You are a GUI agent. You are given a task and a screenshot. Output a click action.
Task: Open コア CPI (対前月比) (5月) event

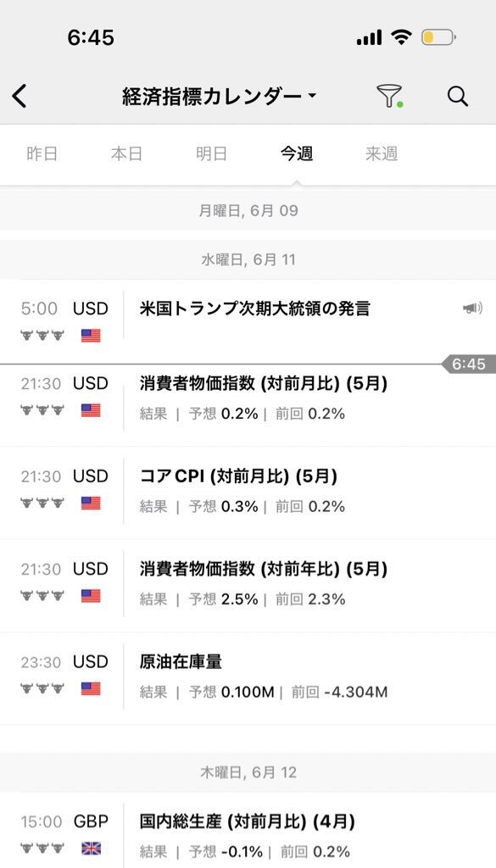248,492
